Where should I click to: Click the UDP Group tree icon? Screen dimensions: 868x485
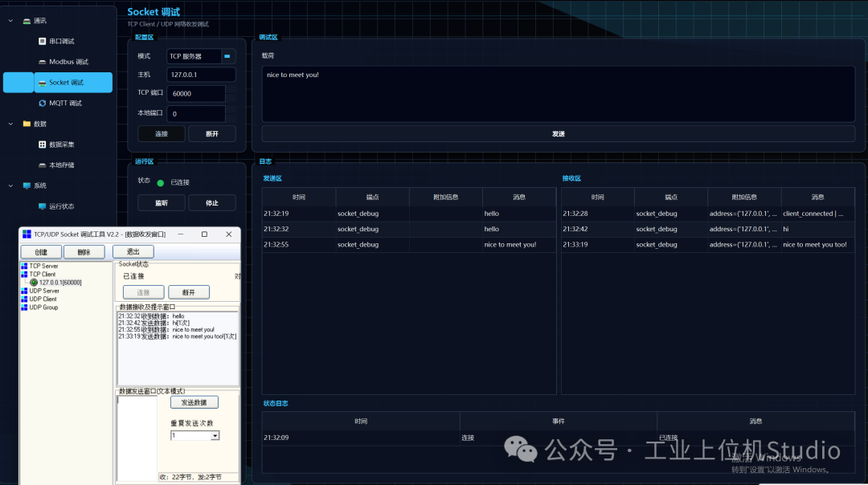click(24, 308)
